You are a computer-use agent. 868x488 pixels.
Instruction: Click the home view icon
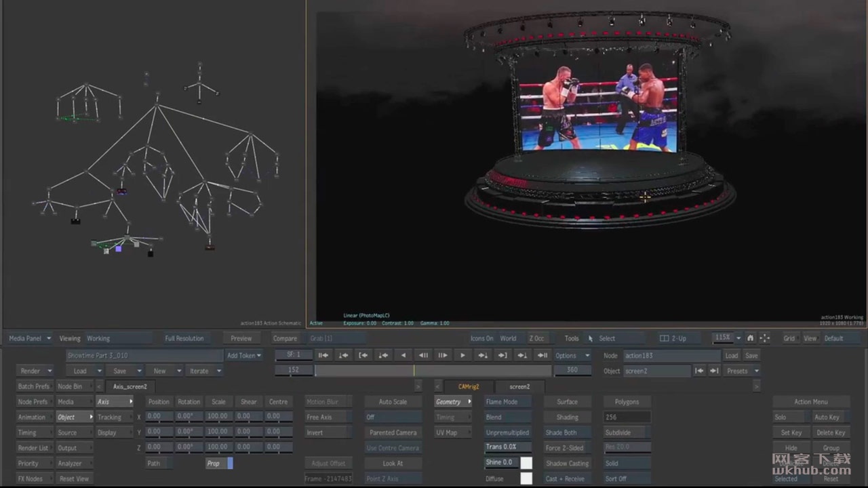pos(750,338)
